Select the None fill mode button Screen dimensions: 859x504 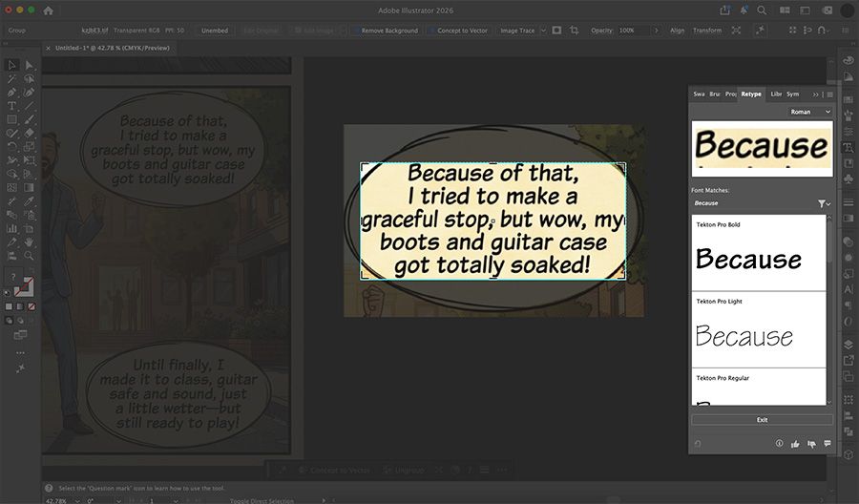tap(31, 306)
